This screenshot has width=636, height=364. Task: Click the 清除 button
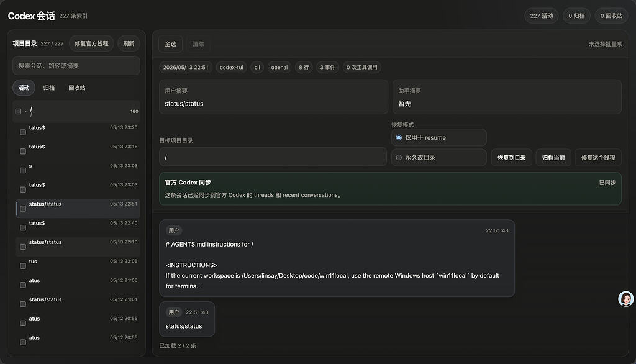(x=198, y=44)
